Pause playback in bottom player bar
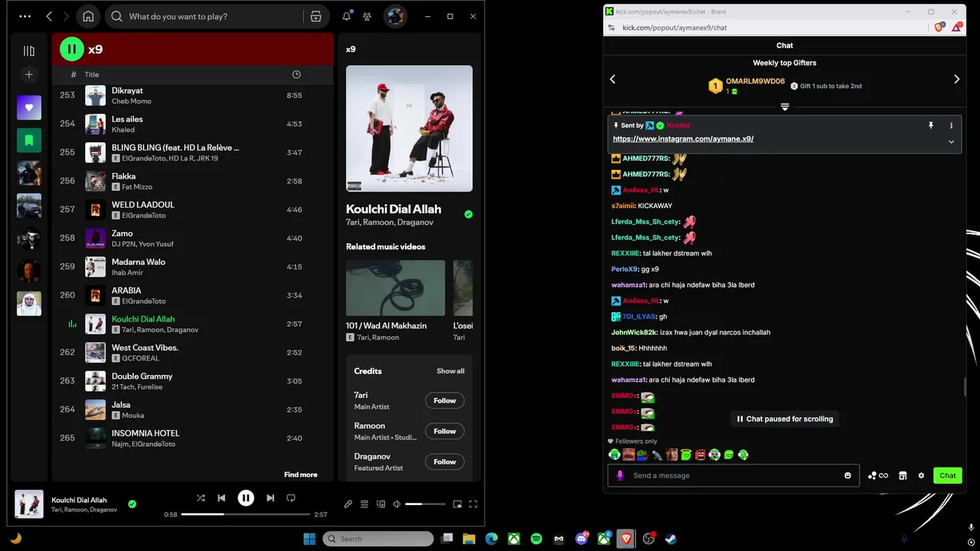This screenshot has width=980, height=551. 246,497
